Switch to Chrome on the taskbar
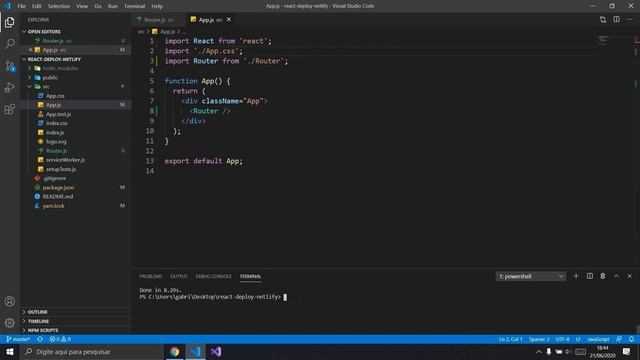This screenshot has height=360, width=640. click(x=175, y=352)
